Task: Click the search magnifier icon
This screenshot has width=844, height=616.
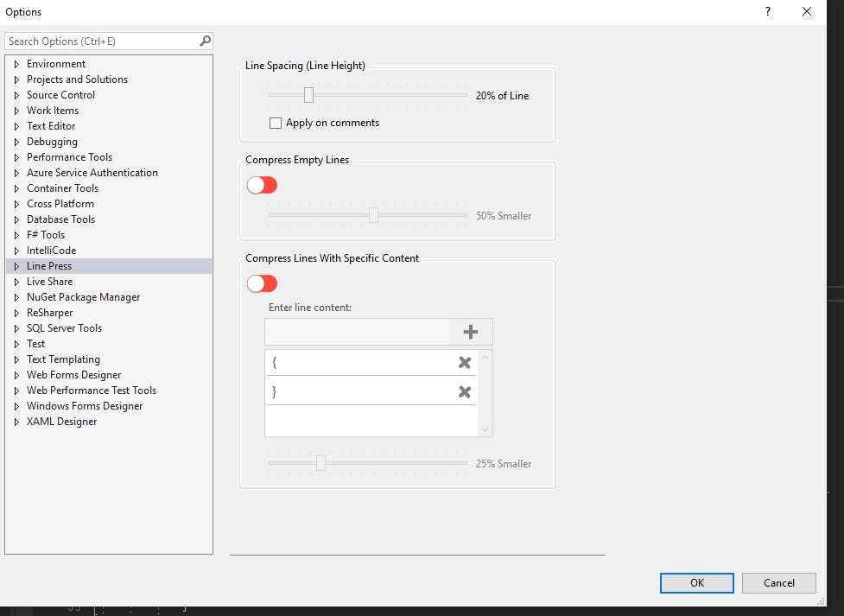Action: point(205,41)
